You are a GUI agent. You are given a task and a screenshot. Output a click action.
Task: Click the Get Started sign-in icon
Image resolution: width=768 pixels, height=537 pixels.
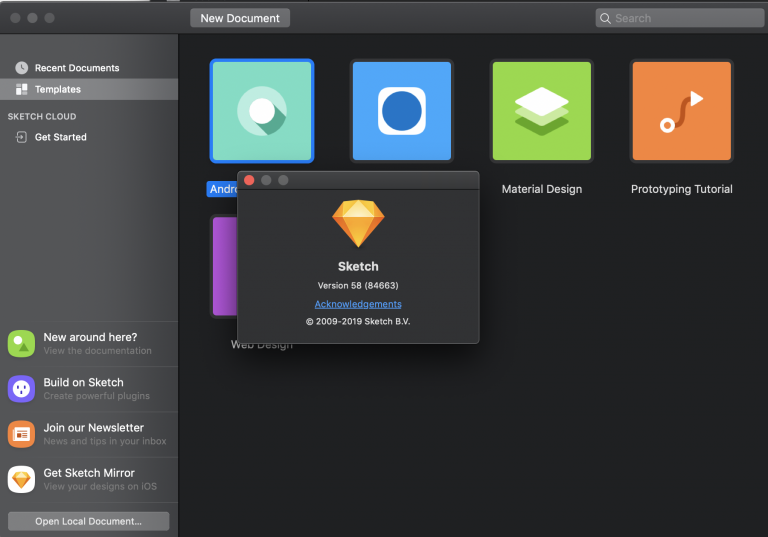tap(21, 137)
